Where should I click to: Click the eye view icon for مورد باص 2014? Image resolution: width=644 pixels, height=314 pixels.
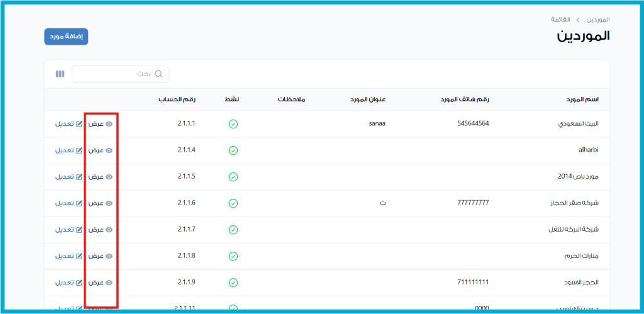point(109,177)
